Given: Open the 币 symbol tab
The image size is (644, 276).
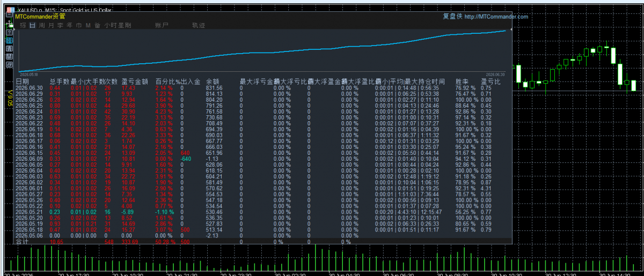Looking at the screenshot, I should pos(78,25).
